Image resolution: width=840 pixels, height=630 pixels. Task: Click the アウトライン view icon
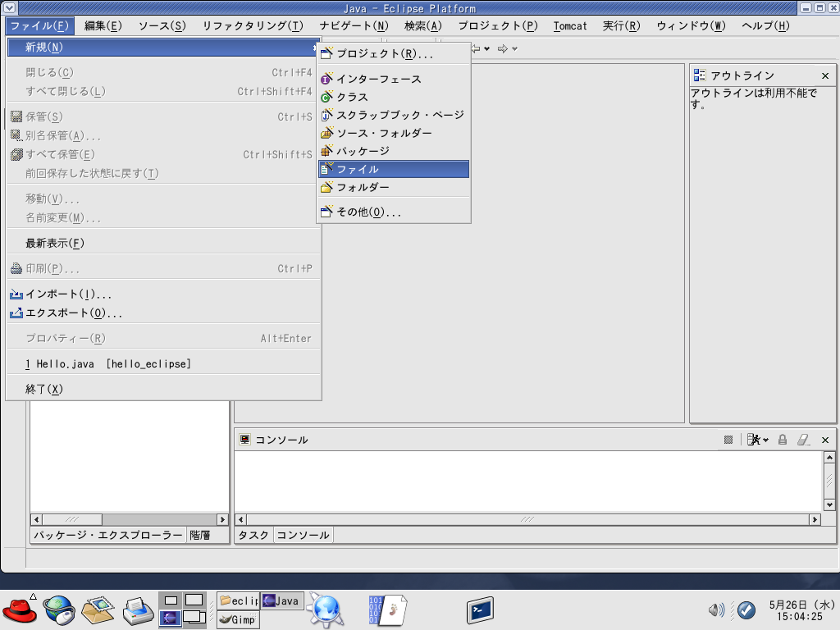[x=699, y=75]
